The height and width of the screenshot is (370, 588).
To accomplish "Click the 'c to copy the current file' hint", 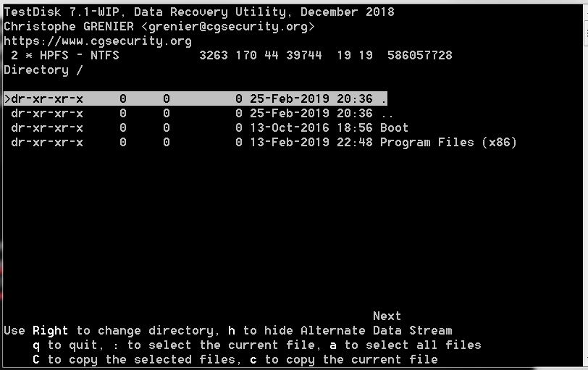I will pyautogui.click(x=344, y=360).
